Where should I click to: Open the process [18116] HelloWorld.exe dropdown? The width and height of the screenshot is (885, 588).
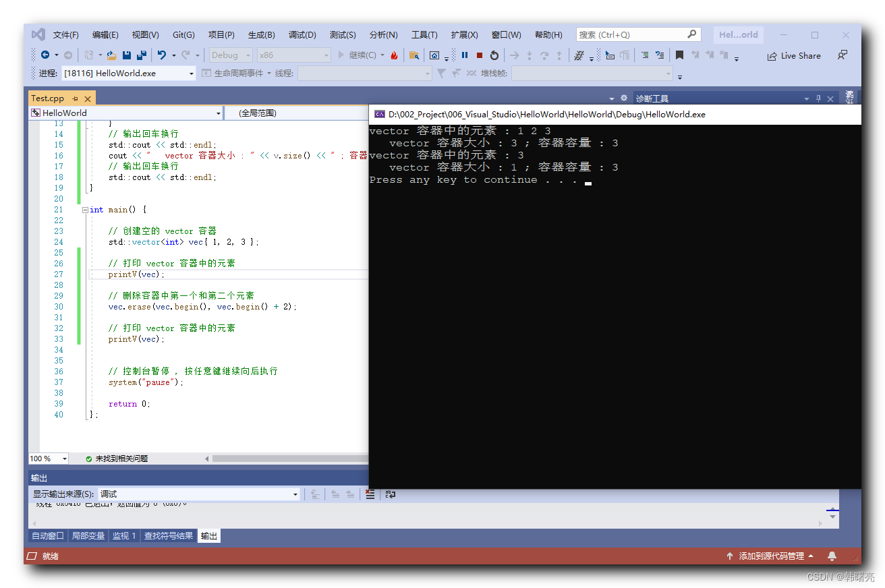[x=129, y=73]
